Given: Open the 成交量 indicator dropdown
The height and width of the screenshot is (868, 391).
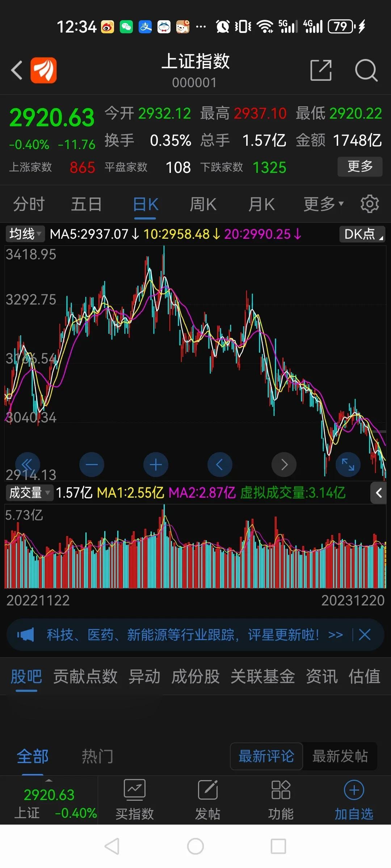Looking at the screenshot, I should coord(29,493).
